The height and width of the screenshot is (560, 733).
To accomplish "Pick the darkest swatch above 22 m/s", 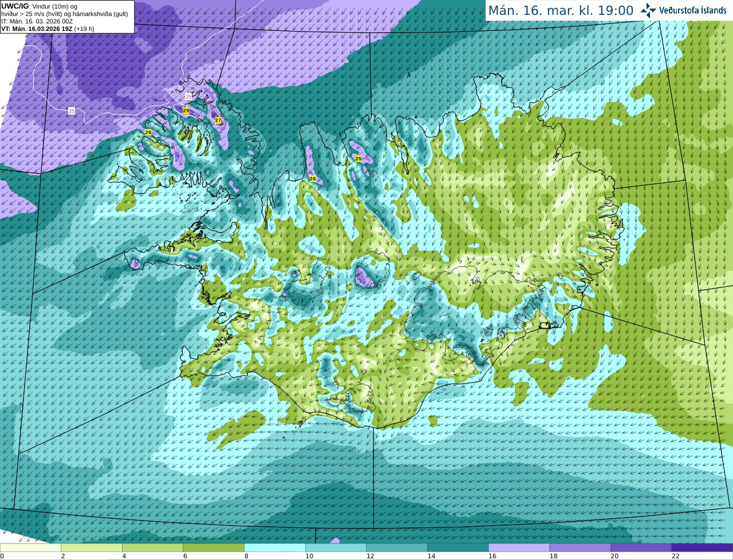I will pyautogui.click(x=702, y=547).
